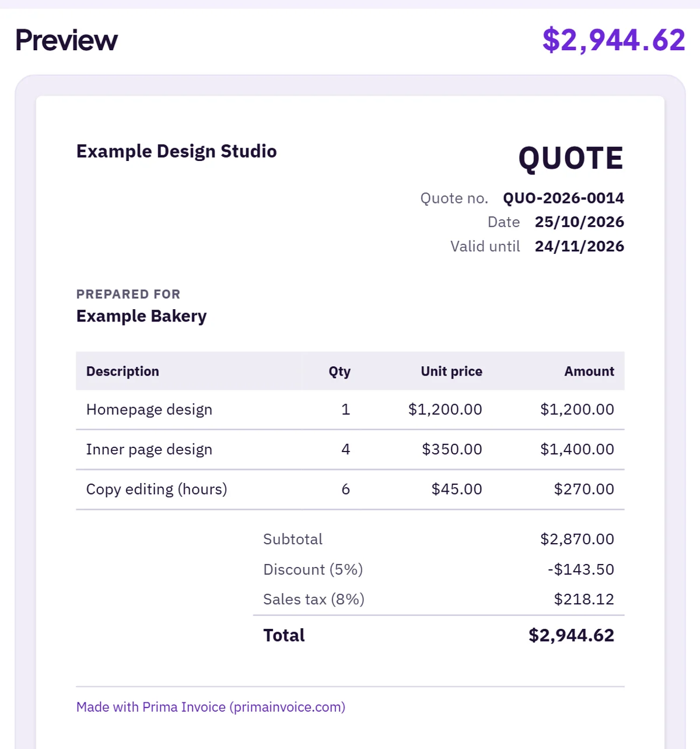
Task: Click the bold Total label
Action: [284, 636]
